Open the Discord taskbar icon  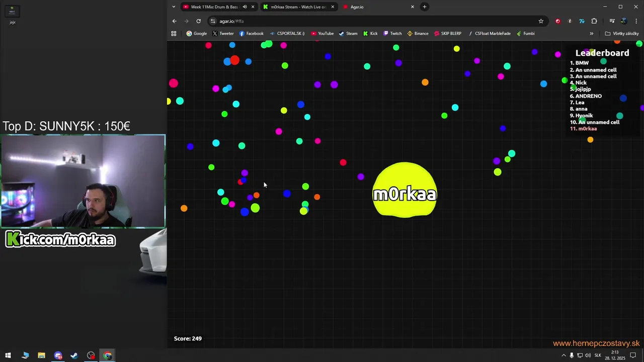tap(58, 355)
